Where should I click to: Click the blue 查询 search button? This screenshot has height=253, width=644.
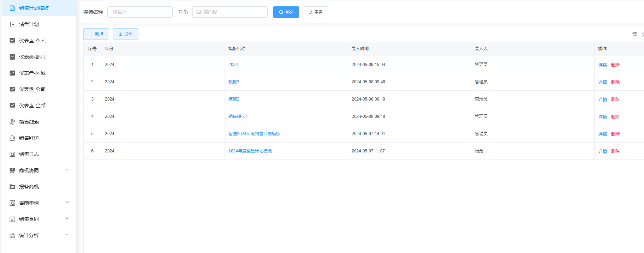click(x=286, y=12)
